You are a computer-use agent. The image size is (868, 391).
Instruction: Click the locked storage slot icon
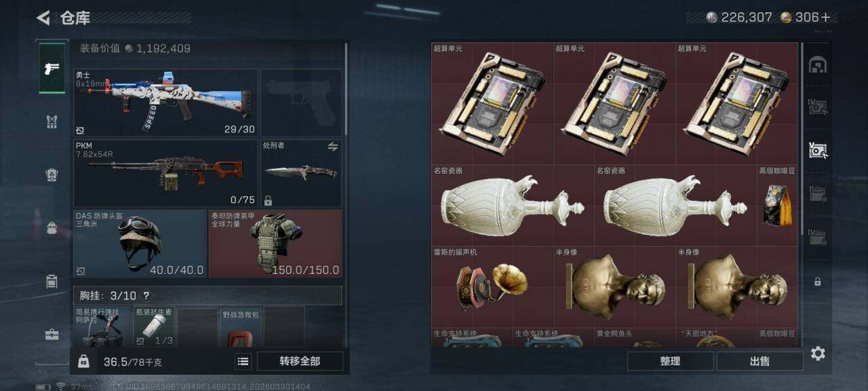click(x=818, y=281)
